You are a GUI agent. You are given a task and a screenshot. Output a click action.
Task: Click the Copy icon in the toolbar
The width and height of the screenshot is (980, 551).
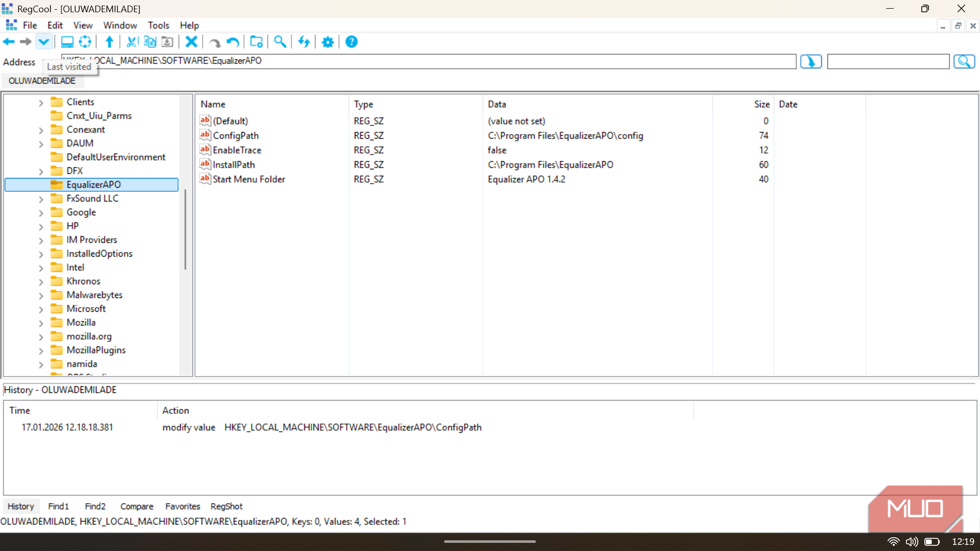pos(150,42)
